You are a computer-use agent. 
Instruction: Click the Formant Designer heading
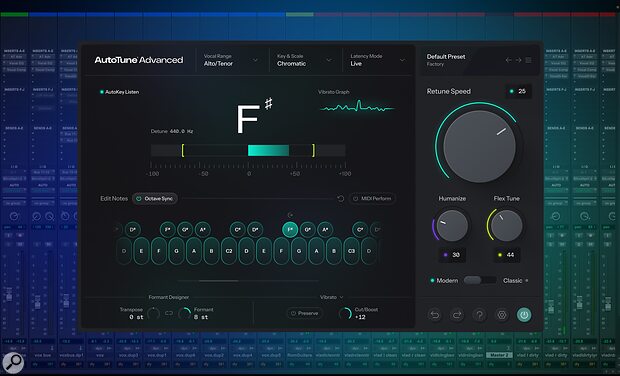[169, 297]
